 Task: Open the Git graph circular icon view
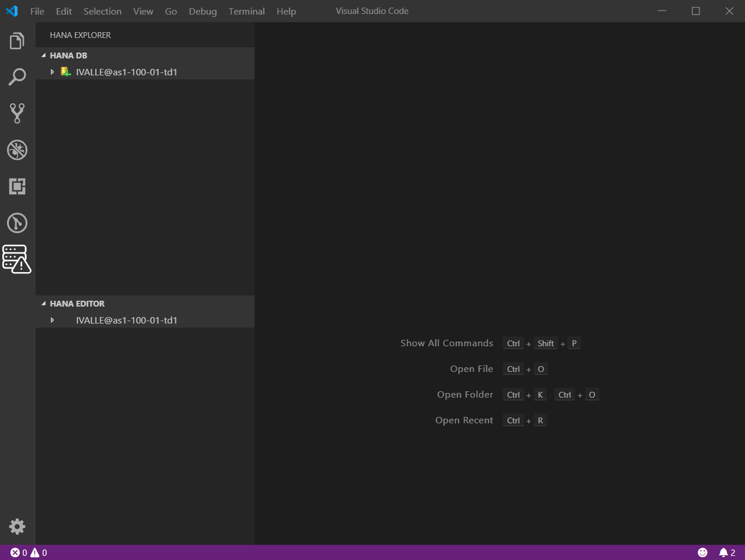18,222
